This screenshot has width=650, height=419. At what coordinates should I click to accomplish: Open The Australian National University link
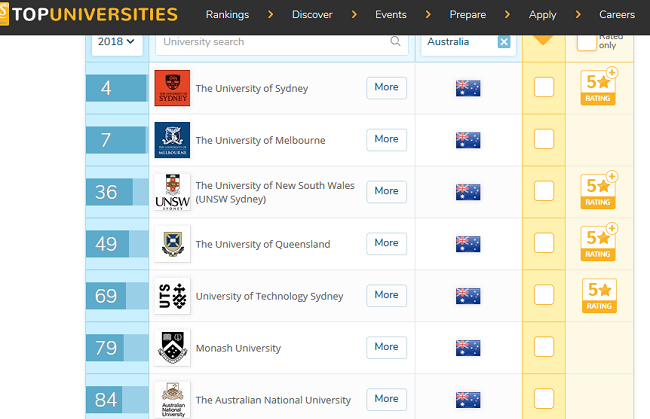[273, 400]
